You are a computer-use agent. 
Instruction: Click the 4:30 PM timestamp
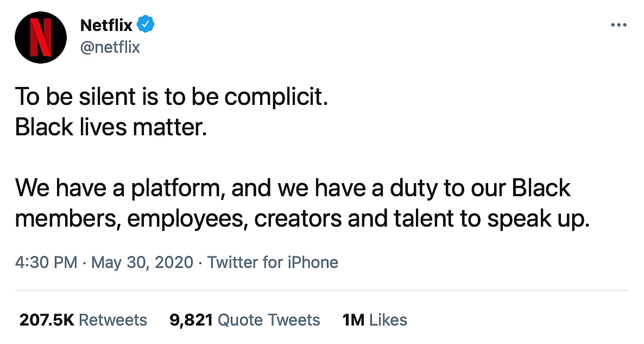pos(46,262)
